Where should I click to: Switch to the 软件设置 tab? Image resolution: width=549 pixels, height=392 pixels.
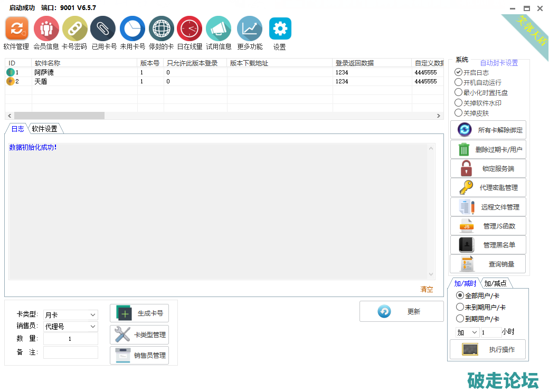tap(44, 129)
